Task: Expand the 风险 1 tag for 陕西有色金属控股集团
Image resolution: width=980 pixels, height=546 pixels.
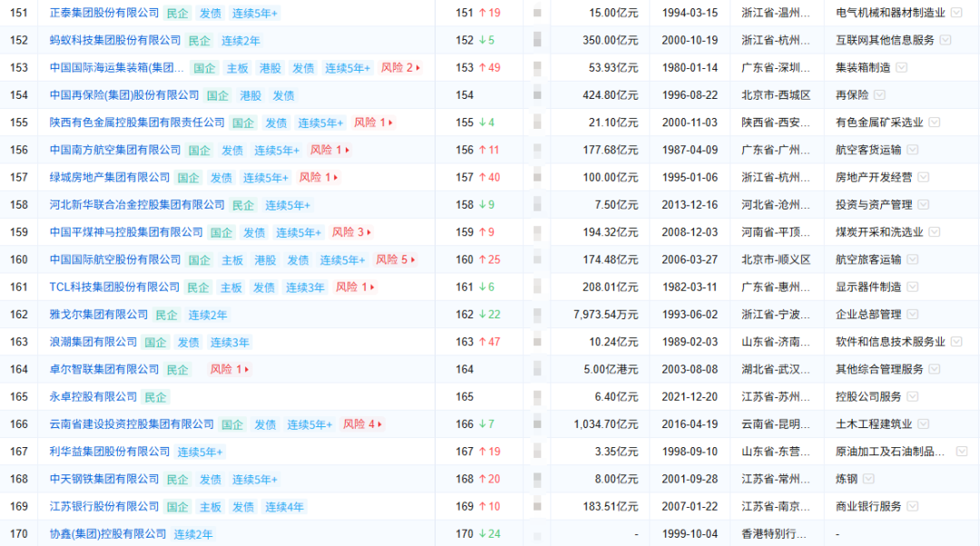Action: (373, 122)
